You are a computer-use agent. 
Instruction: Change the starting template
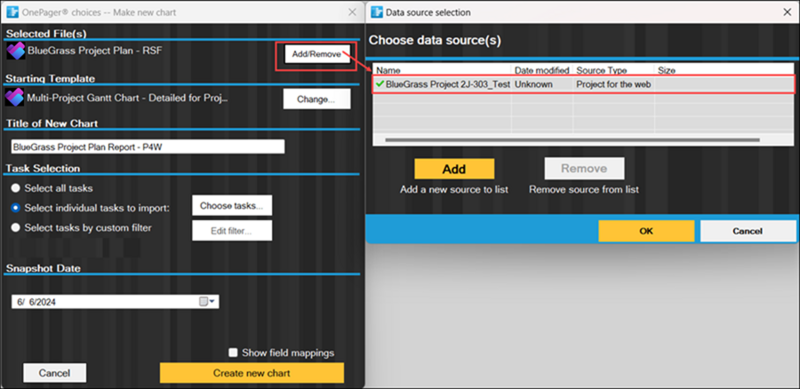(x=317, y=99)
